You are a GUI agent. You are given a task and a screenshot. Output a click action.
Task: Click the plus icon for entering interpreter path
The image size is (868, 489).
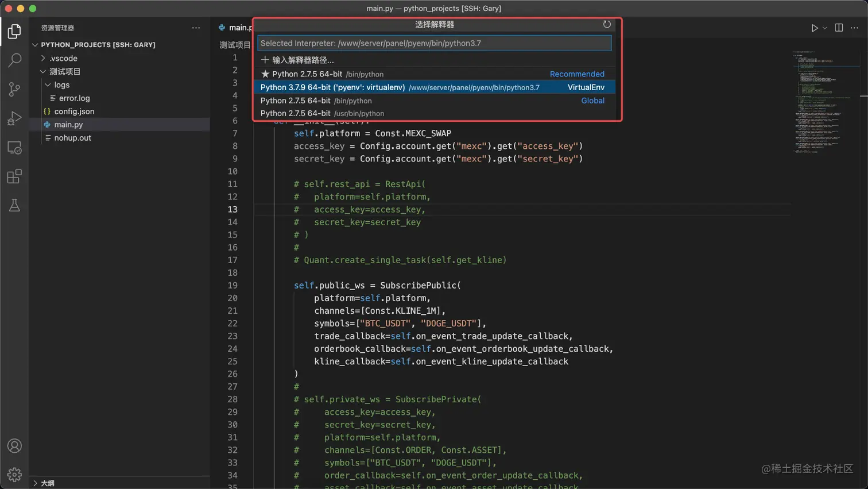coord(265,60)
